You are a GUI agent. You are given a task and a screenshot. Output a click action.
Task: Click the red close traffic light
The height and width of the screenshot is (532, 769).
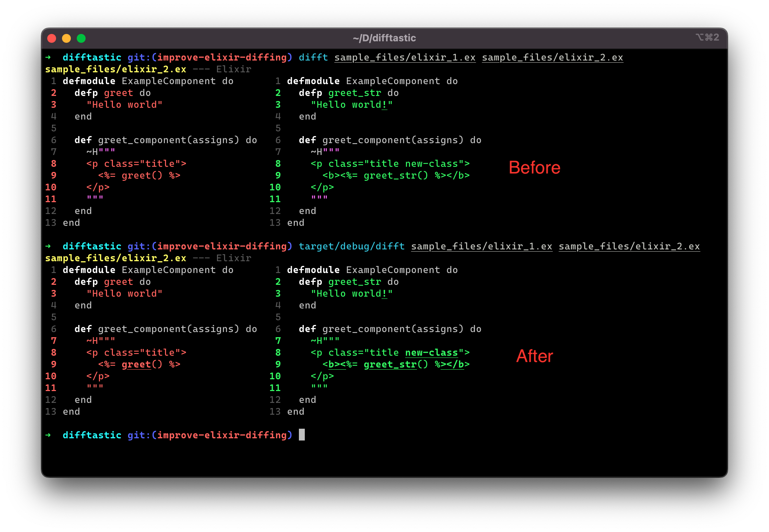(x=52, y=38)
